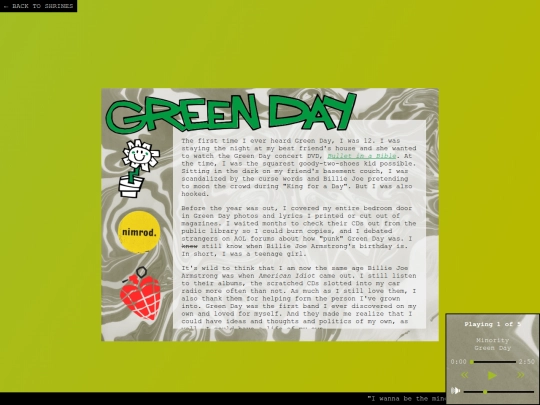
Task: Skip to next track in player
Action: (520, 375)
